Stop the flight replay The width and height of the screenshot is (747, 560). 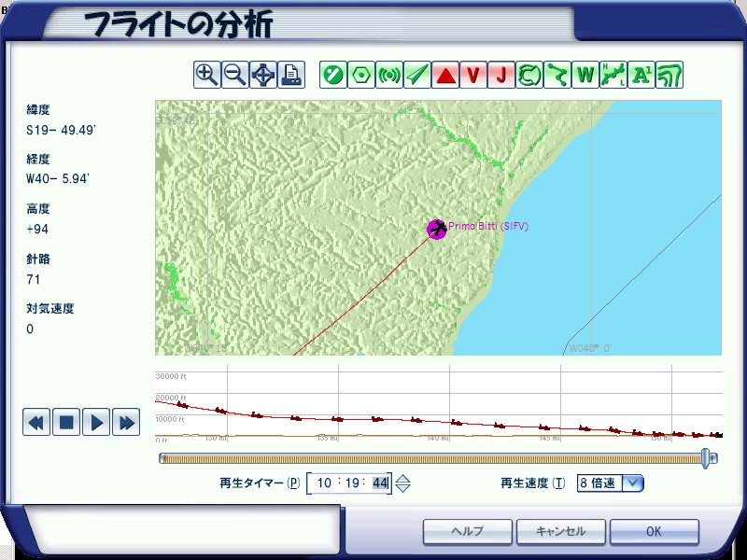pos(65,423)
